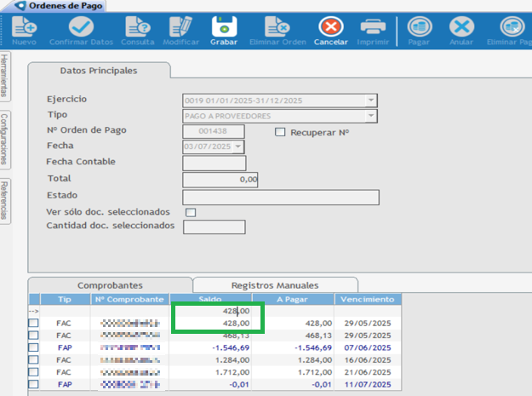Click the Anular toolbar icon
Viewport: 532px width, 396px height.
461,29
